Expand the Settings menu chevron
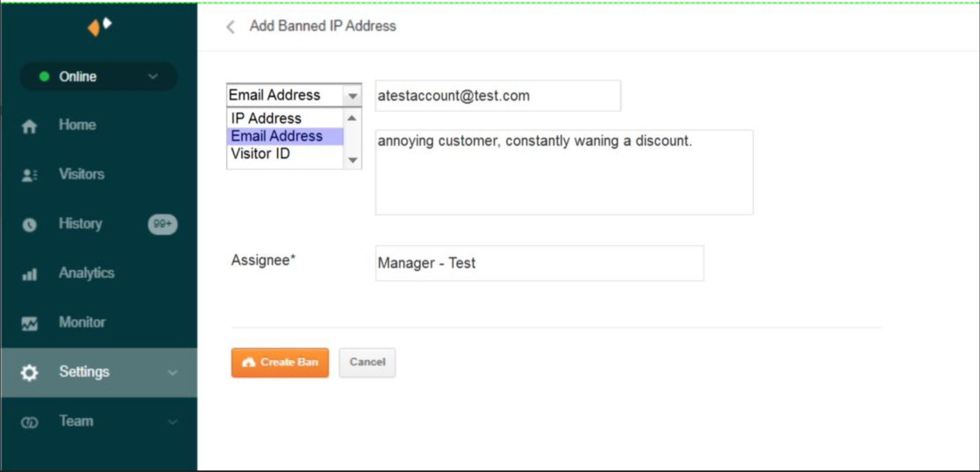The height and width of the screenshot is (472, 980). click(x=173, y=372)
